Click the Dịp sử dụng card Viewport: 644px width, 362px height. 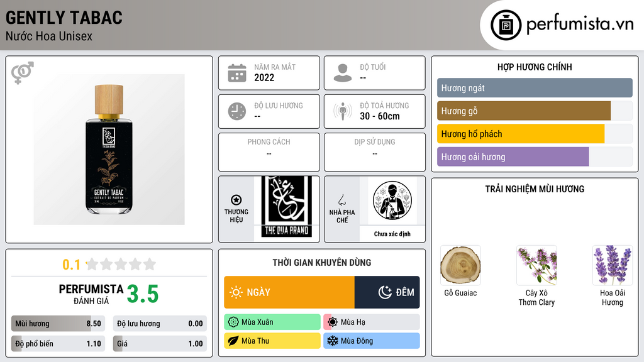click(375, 152)
